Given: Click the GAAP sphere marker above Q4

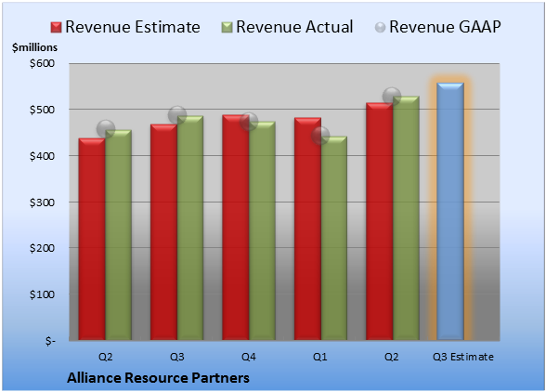Looking at the screenshot, I should coord(249,122).
